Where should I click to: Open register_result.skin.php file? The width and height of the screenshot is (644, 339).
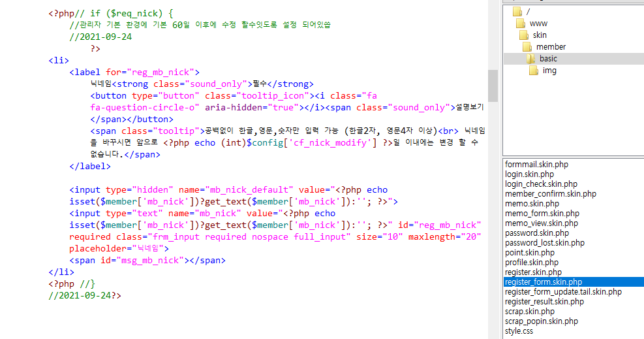tap(544, 302)
